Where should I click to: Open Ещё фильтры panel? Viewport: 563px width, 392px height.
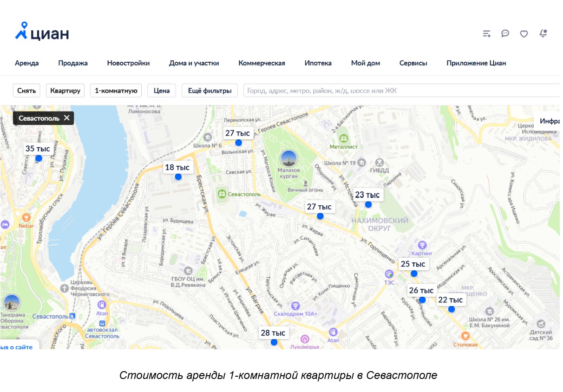(209, 91)
